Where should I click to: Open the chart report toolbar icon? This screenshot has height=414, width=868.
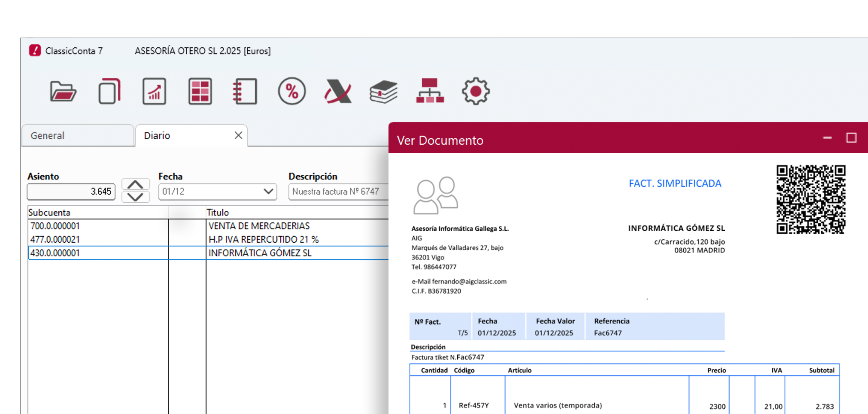[154, 91]
